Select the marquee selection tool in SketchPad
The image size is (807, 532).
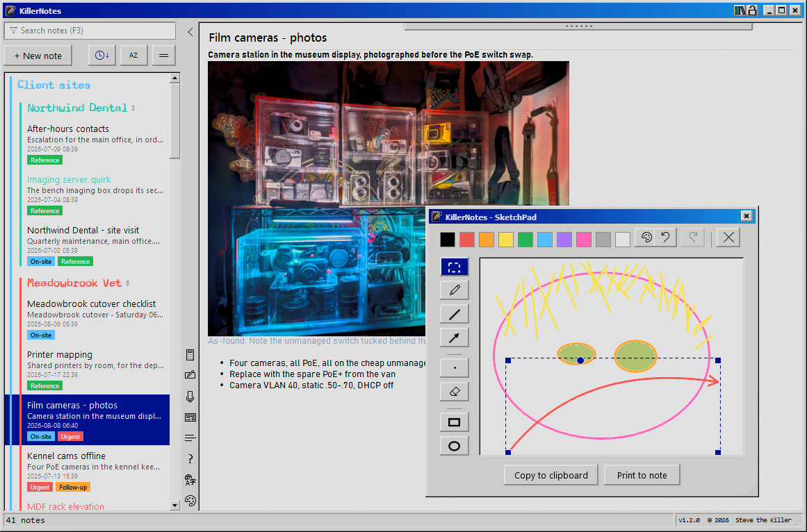pos(454,267)
